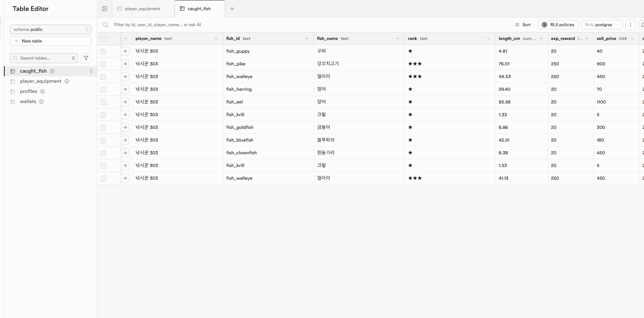Open the Role postgres dropdown

coord(602,25)
